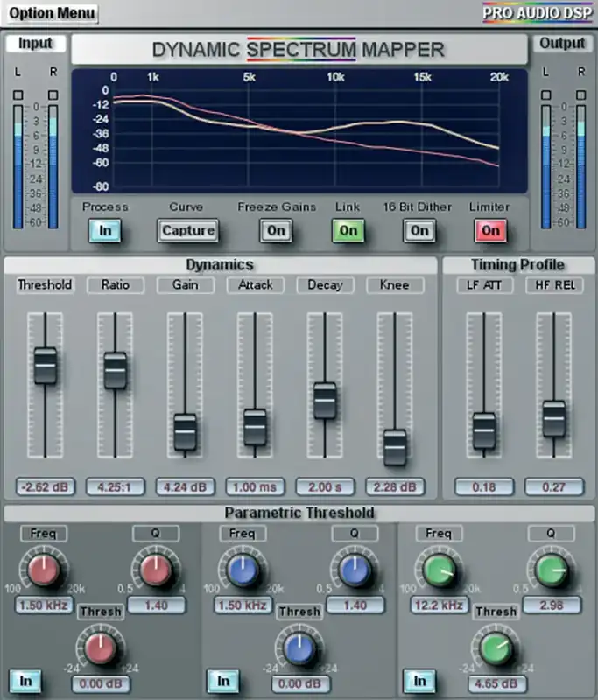
Task: Click the Attack slider handle
Action: click(x=255, y=427)
